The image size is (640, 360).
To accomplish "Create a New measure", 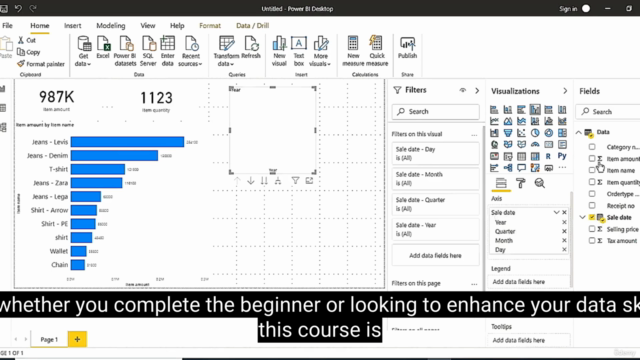I will [353, 51].
